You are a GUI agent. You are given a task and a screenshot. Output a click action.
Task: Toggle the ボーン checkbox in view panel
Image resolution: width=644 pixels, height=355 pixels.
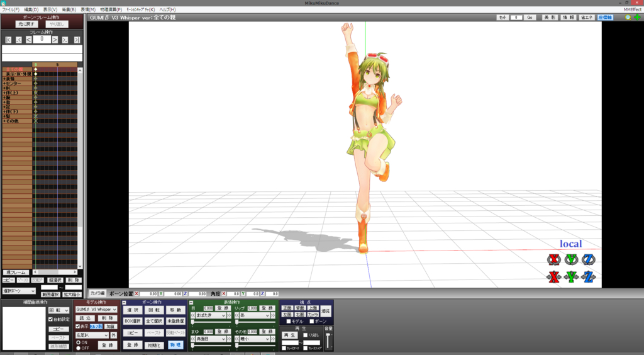click(x=312, y=321)
